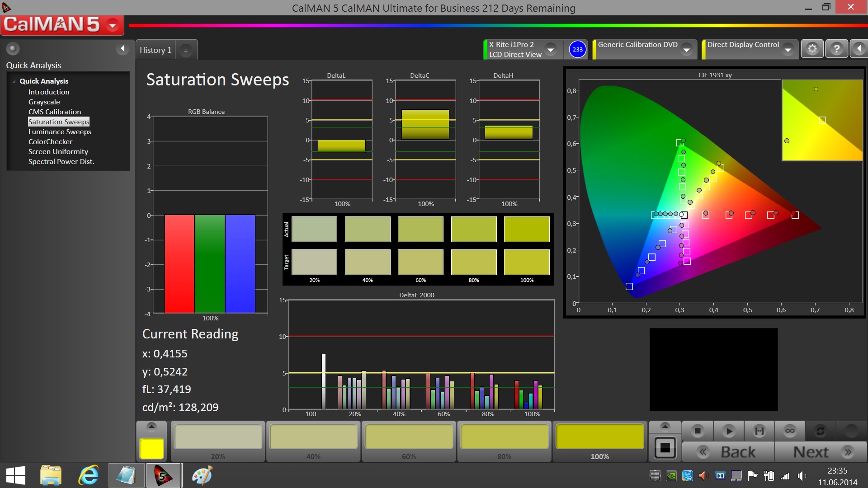Select the 60% yellow saturation swatch
Image resolution: width=868 pixels, height=488 pixels.
click(409, 437)
